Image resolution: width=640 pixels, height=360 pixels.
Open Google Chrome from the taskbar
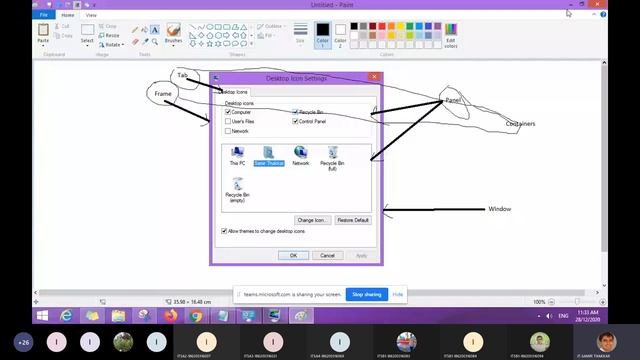click(x=196, y=316)
